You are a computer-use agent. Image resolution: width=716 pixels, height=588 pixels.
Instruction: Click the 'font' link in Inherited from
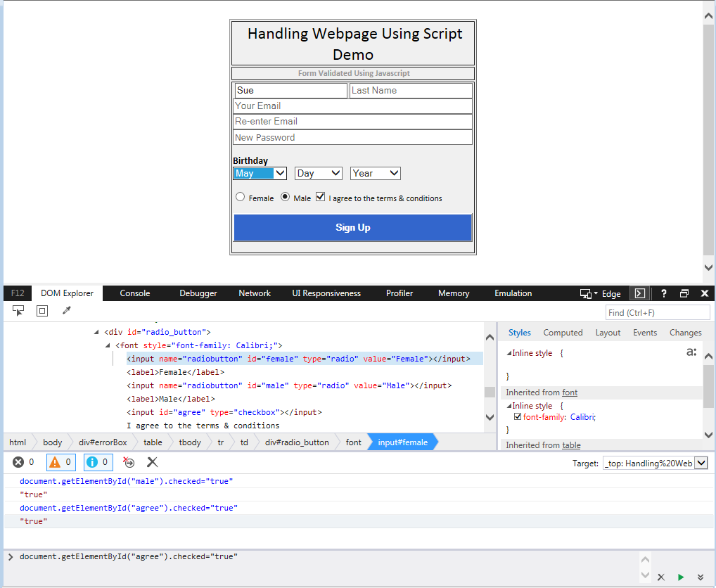570,392
